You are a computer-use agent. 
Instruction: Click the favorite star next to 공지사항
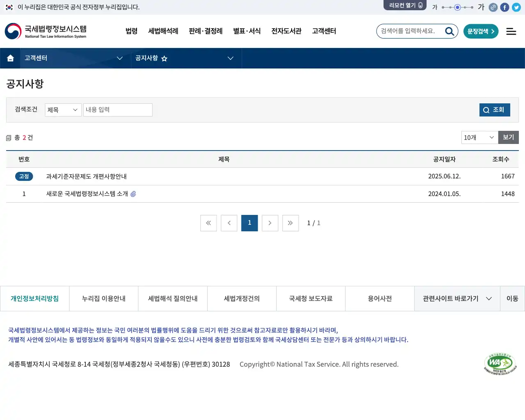(x=164, y=59)
